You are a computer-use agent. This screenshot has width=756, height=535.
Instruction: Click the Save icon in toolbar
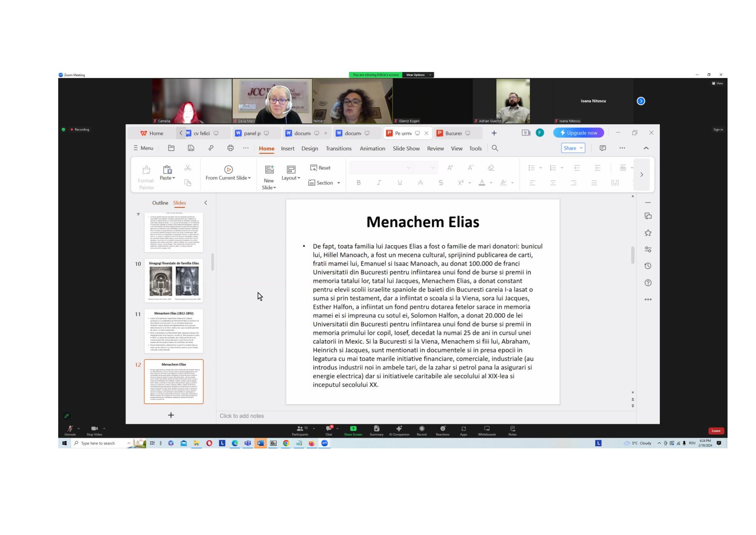click(191, 148)
